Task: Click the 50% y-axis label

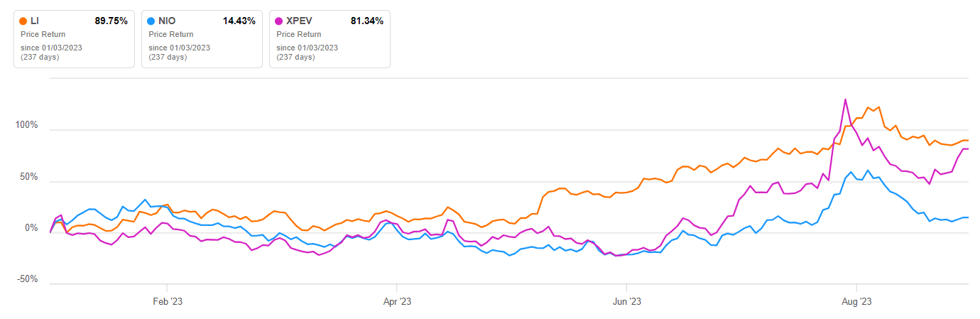Action: 28,177
